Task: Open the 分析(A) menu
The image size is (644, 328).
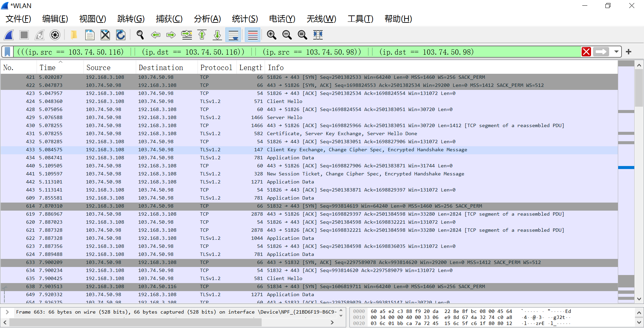Action: tap(207, 19)
